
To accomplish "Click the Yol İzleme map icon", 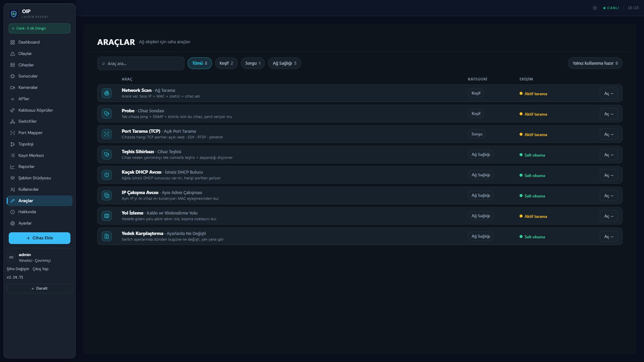I will pyautogui.click(x=107, y=216).
